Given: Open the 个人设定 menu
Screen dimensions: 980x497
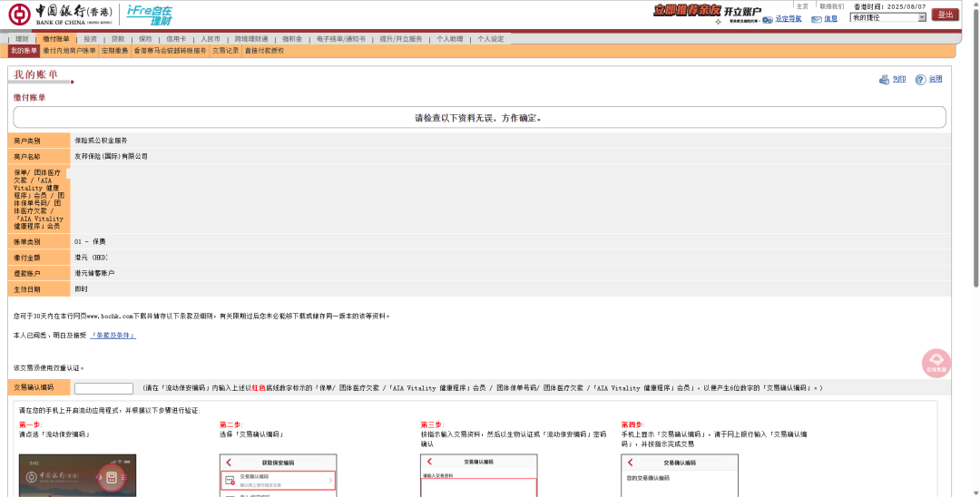Looking at the screenshot, I should [x=491, y=39].
